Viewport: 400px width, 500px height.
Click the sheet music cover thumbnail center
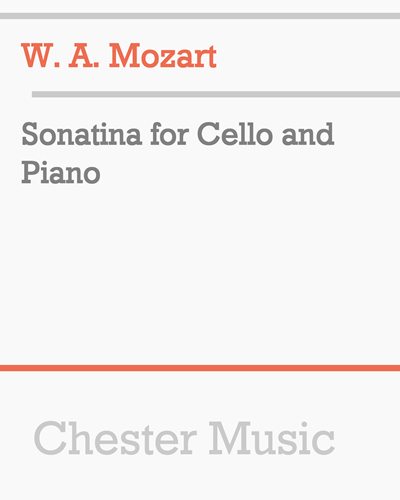200,250
